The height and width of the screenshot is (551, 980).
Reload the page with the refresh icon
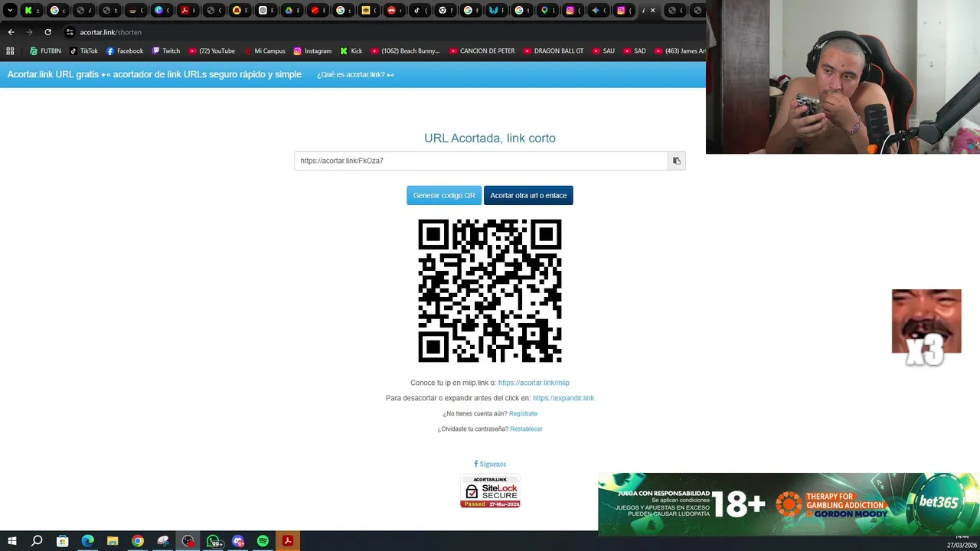click(47, 32)
